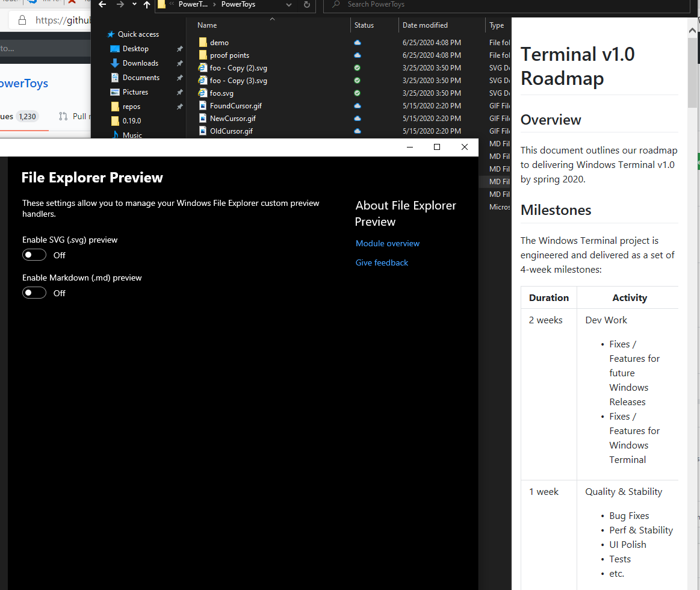The width and height of the screenshot is (700, 590).
Task: Maximize the PowerToys settings window
Action: coord(437,147)
